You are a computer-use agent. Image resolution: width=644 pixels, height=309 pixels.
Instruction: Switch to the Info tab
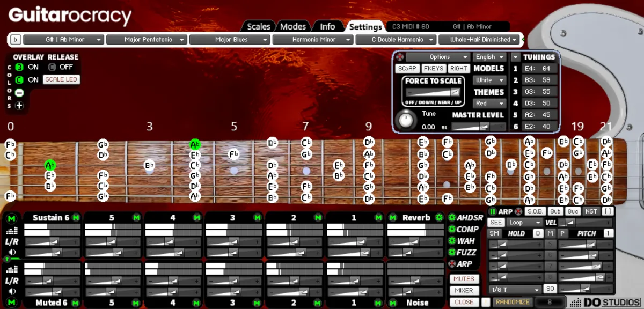tap(327, 26)
